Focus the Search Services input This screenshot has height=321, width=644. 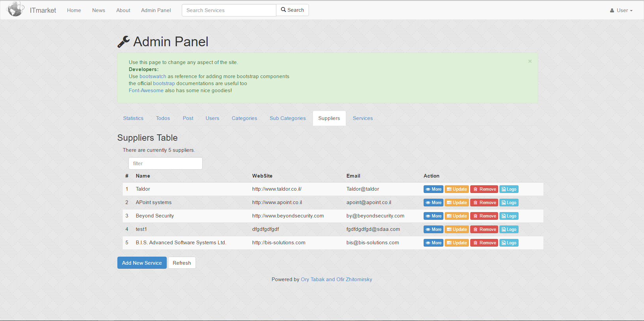[x=229, y=10]
